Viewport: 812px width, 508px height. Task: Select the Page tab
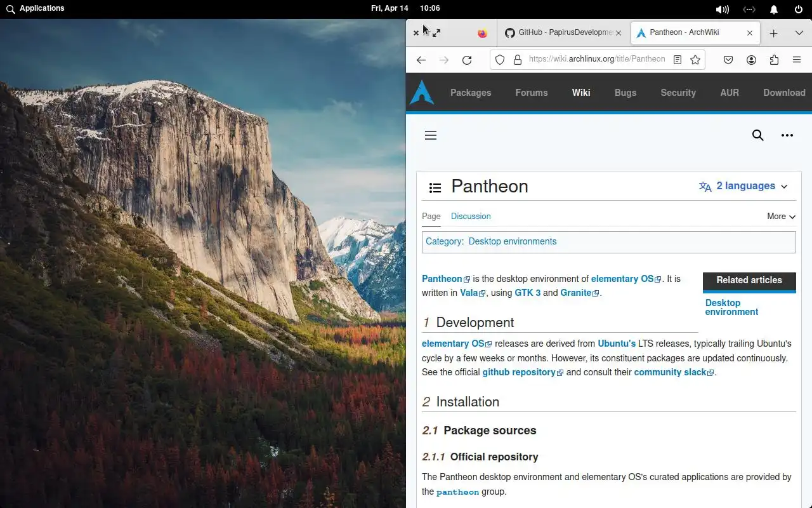[431, 216]
